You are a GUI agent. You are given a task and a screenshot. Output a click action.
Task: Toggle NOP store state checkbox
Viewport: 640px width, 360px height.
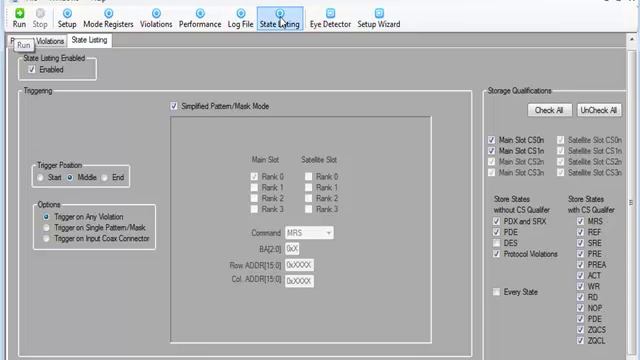pos(580,308)
